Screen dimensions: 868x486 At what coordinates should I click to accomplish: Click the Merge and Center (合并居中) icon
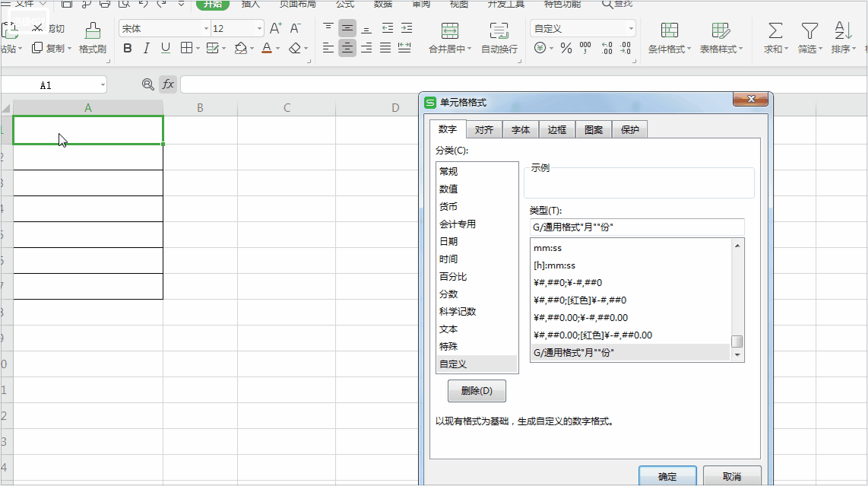pyautogui.click(x=451, y=31)
